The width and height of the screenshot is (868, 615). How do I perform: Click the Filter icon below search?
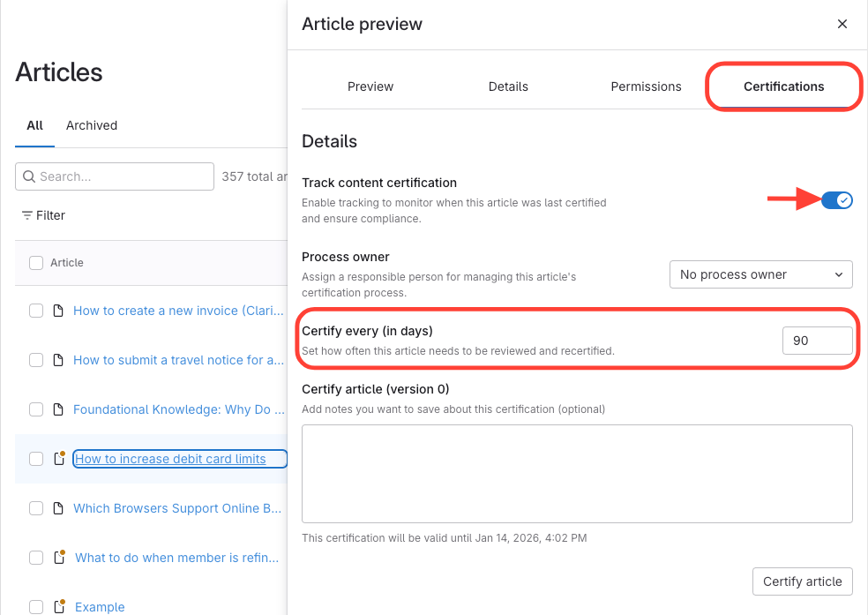pos(27,215)
